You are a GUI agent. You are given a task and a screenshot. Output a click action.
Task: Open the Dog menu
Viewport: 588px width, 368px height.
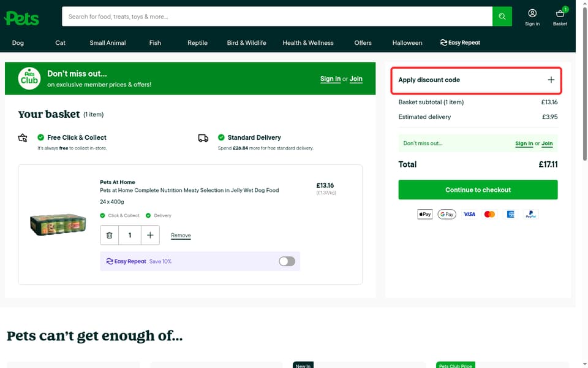click(18, 43)
